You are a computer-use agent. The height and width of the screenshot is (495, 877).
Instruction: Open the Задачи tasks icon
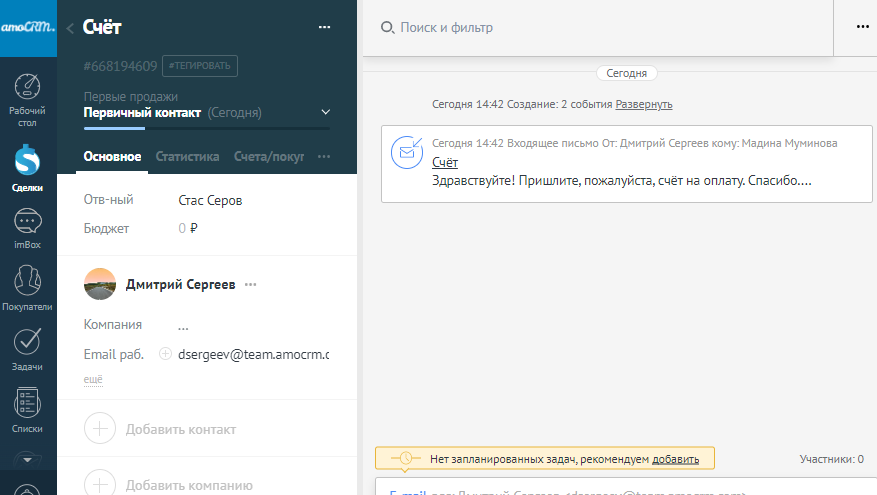[x=28, y=342]
